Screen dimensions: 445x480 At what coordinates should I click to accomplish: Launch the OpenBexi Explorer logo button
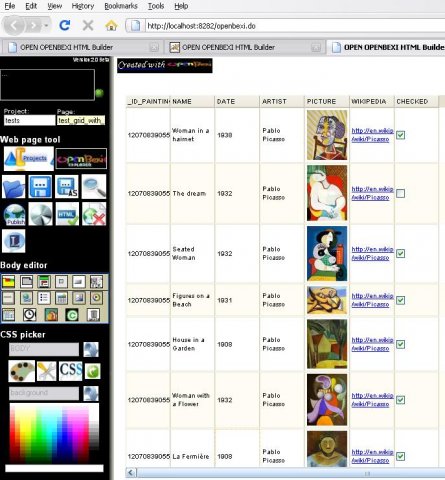pyautogui.click(x=81, y=159)
